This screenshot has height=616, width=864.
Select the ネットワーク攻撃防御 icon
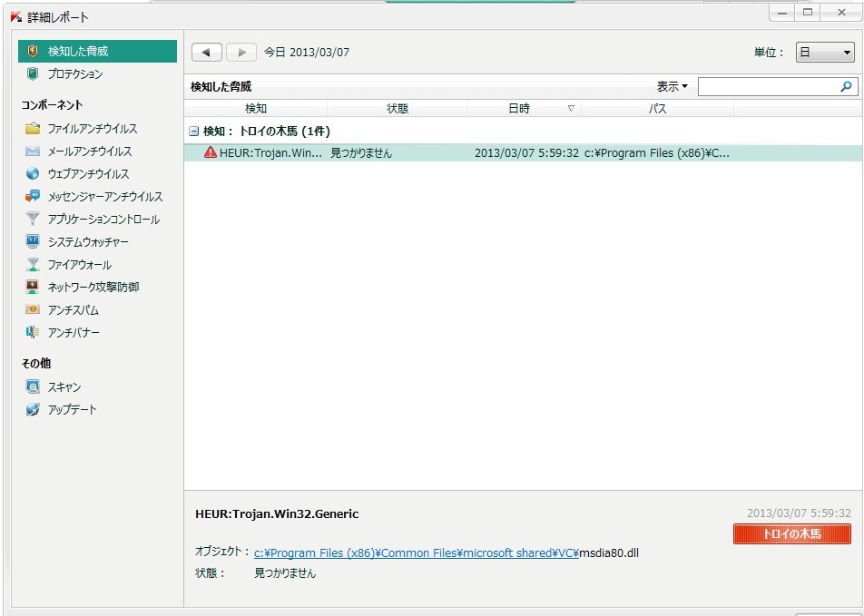pos(33,288)
